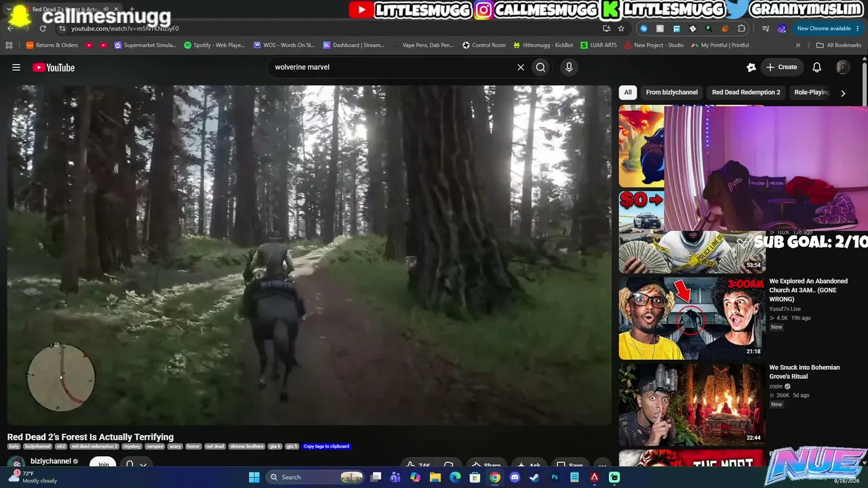Expand hidden bookmarks double-chevron

[798, 45]
